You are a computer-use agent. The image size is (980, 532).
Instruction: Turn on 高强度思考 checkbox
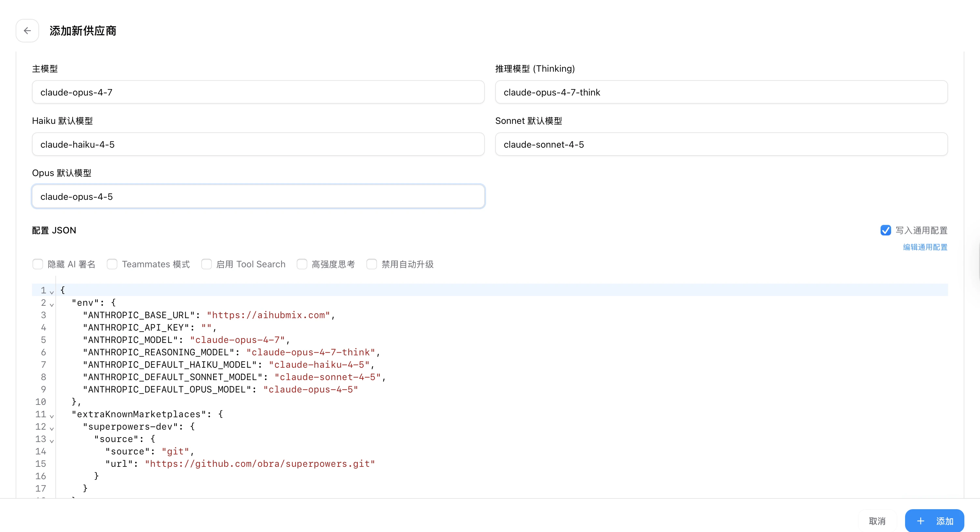(x=302, y=264)
